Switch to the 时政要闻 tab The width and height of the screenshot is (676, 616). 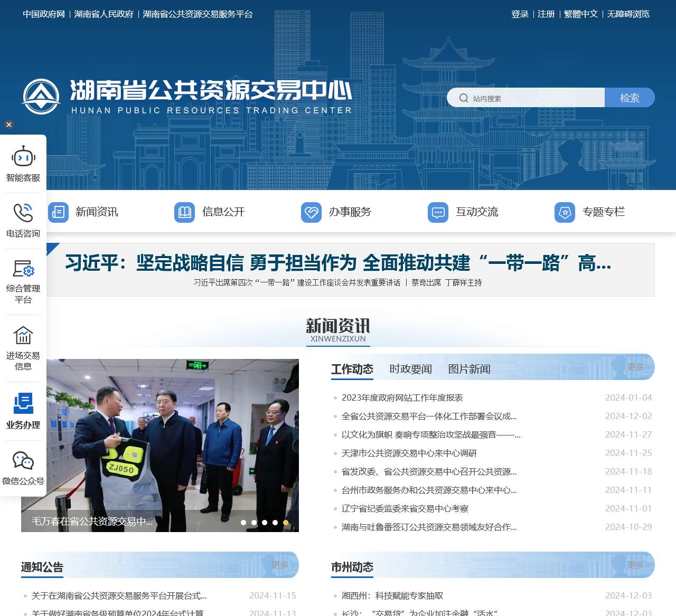click(x=411, y=369)
